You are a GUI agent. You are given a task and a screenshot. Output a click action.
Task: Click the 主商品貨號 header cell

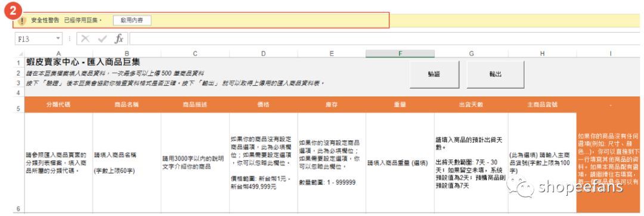pyautogui.click(x=542, y=105)
